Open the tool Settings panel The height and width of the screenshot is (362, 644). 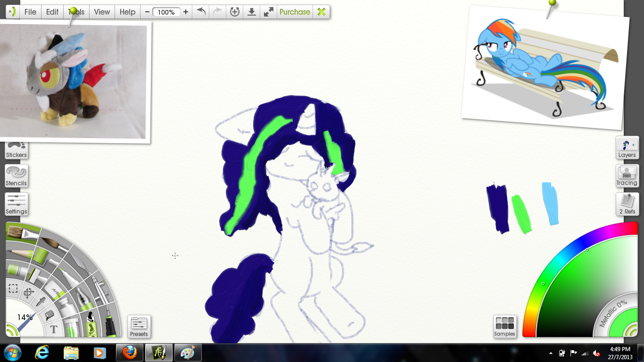point(17,204)
